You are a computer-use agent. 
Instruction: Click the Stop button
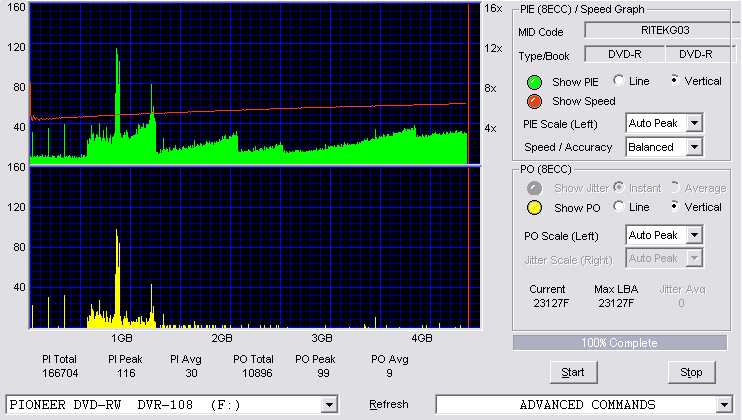[x=691, y=373]
